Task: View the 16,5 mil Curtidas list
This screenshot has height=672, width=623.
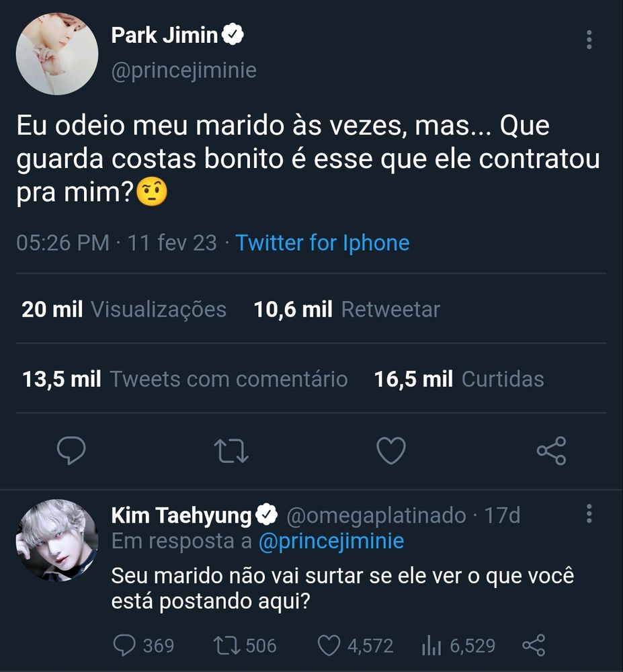Action: 459,379
